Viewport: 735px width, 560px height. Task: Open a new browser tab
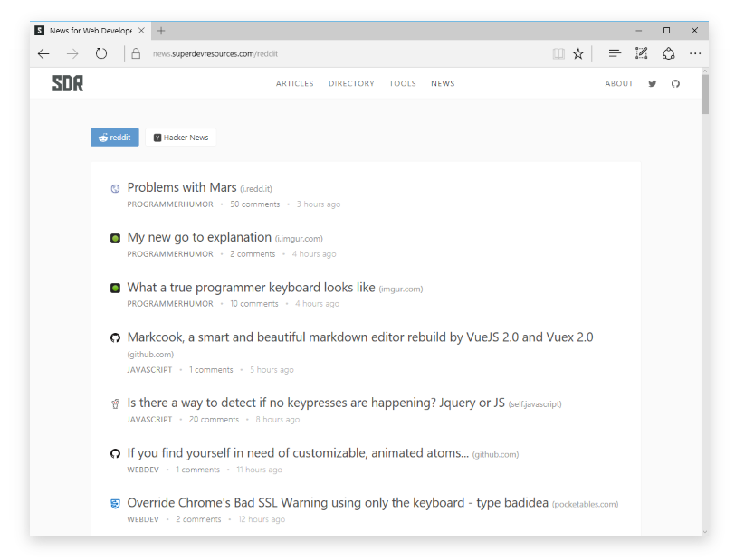(161, 30)
